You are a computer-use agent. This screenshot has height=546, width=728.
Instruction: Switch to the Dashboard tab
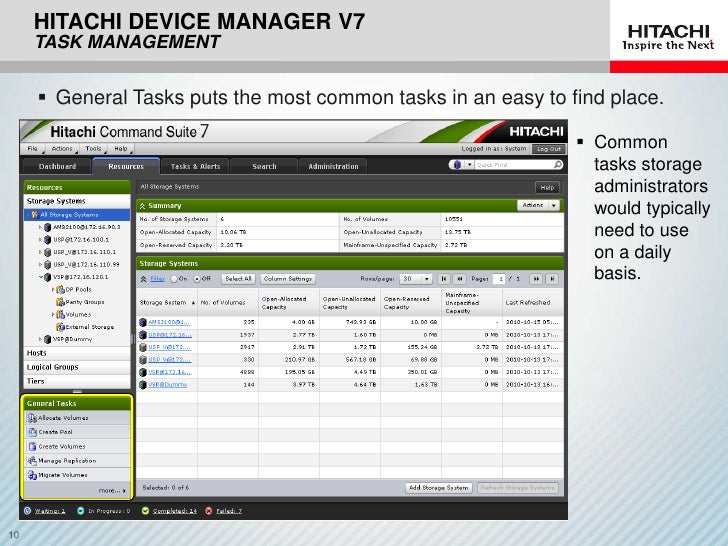pos(57,166)
